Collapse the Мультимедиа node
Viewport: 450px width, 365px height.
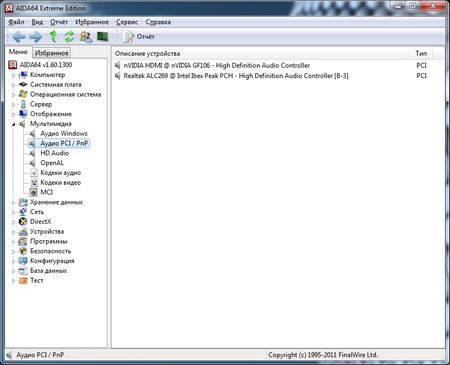point(14,124)
